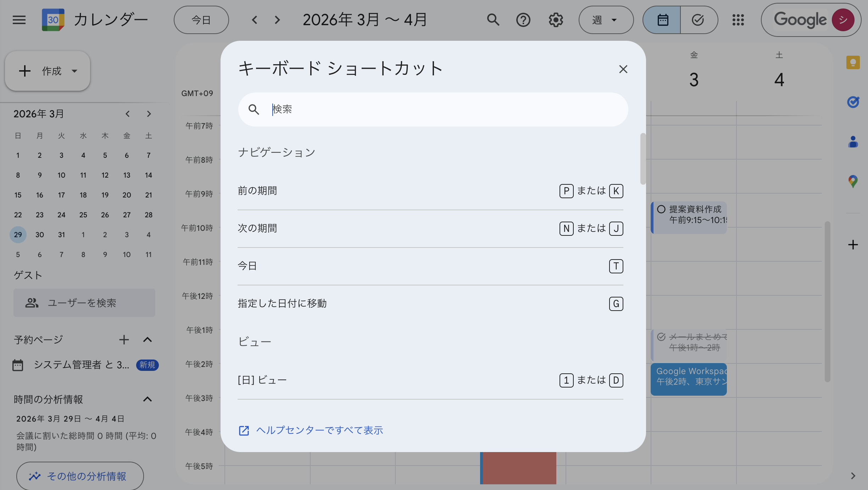Screen dimensions: 868x490
Task: Open Contacts in the side panel
Action: point(853,142)
